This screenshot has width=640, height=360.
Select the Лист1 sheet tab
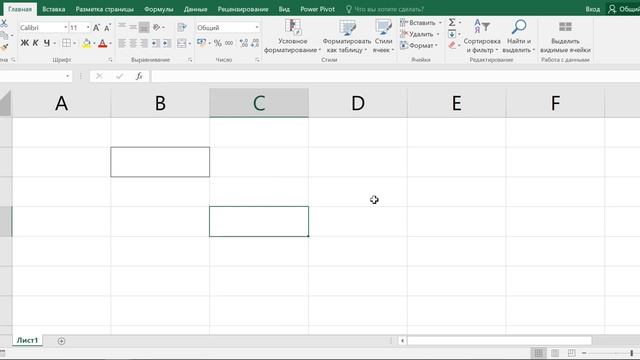[27, 340]
